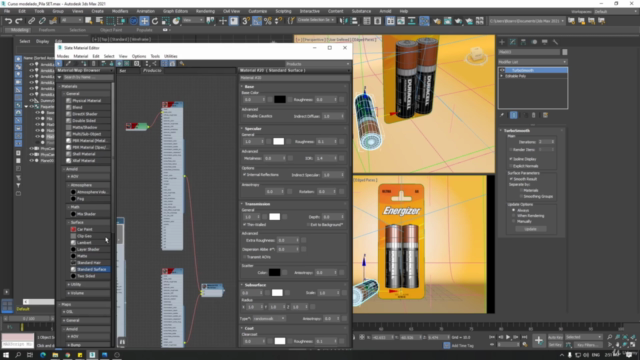Image resolution: width=640 pixels, height=360 pixels.
Task: Click the Play Animation button
Action: point(508,337)
